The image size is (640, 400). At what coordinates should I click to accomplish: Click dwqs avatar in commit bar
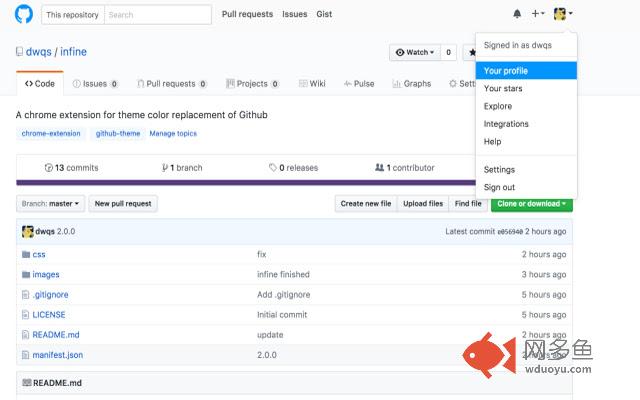pyautogui.click(x=28, y=231)
